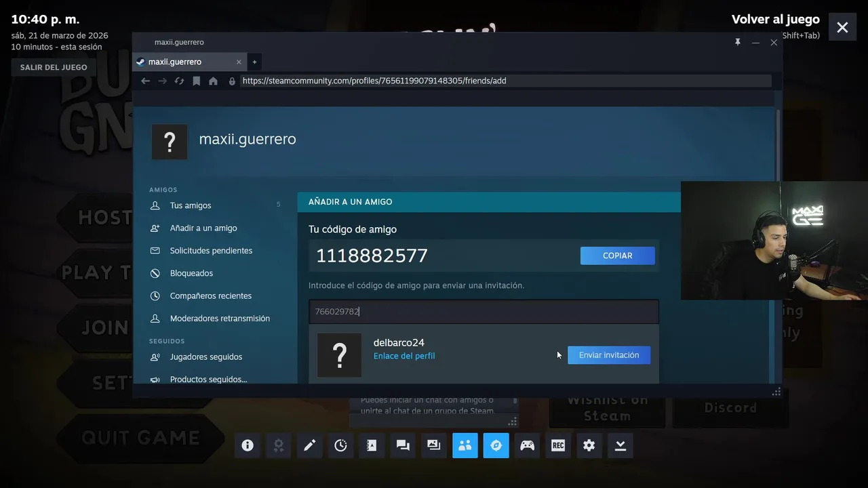868x488 pixels.
Task: Click the delbarco24 username in results
Action: tap(399, 342)
